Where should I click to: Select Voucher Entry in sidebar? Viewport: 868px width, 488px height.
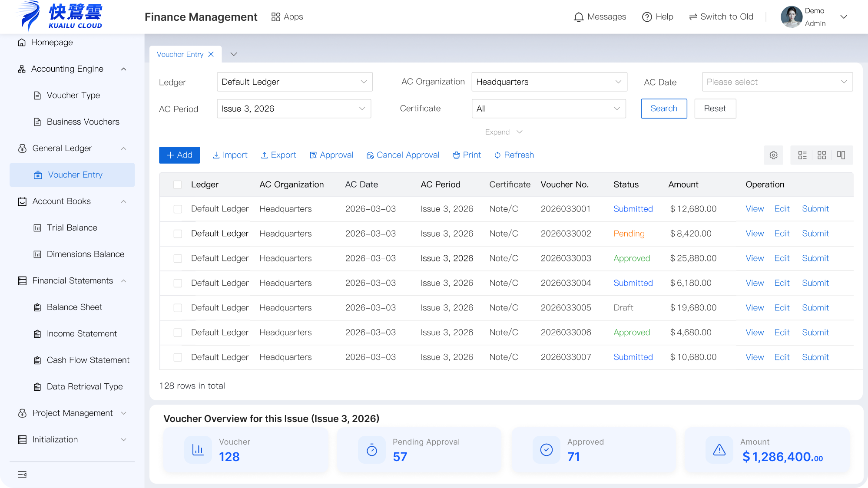(x=72, y=175)
